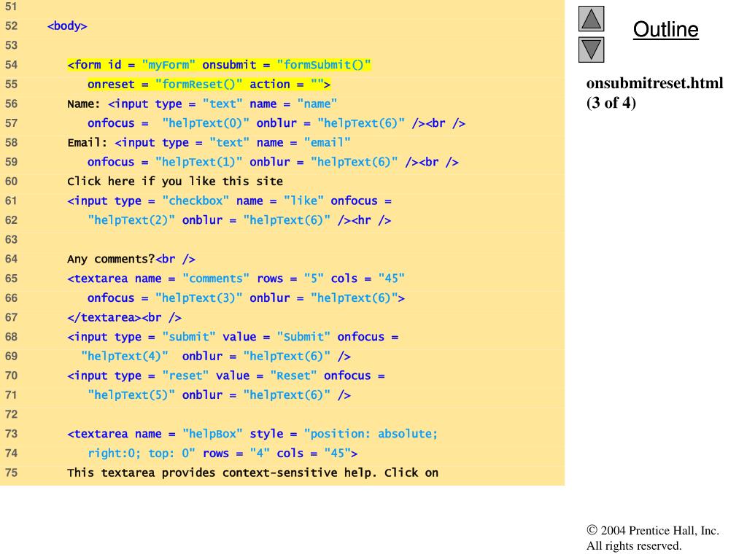
Task: Select the onsubmitreset.html title text
Action: (654, 83)
